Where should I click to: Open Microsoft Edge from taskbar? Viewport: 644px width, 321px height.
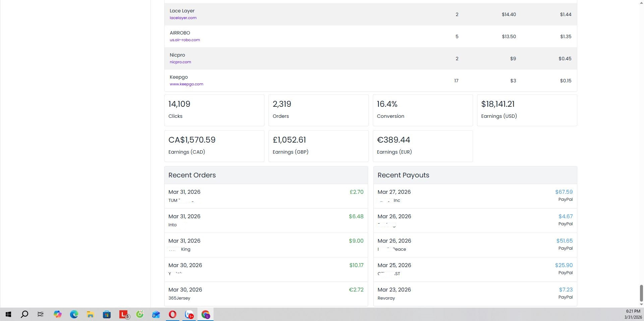[x=74, y=314]
